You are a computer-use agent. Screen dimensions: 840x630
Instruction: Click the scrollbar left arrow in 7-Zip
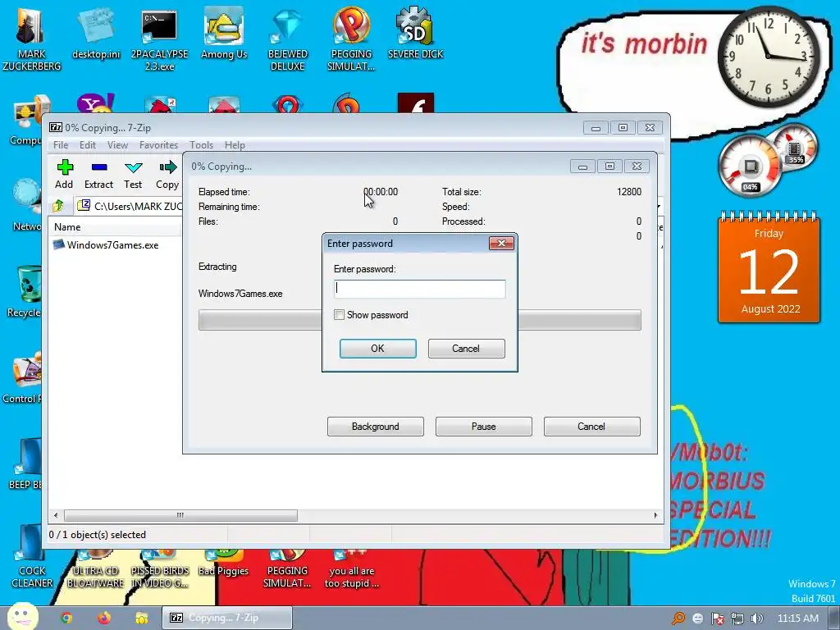coord(56,515)
